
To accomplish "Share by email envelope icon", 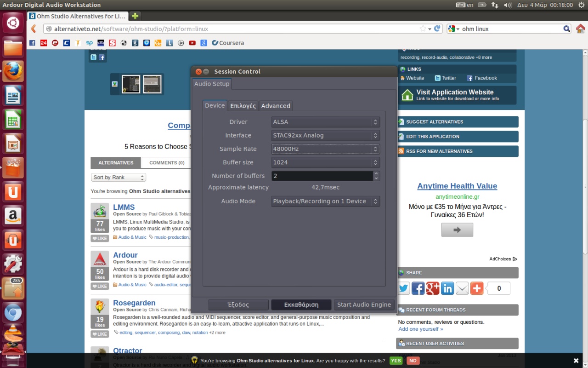I will (462, 288).
